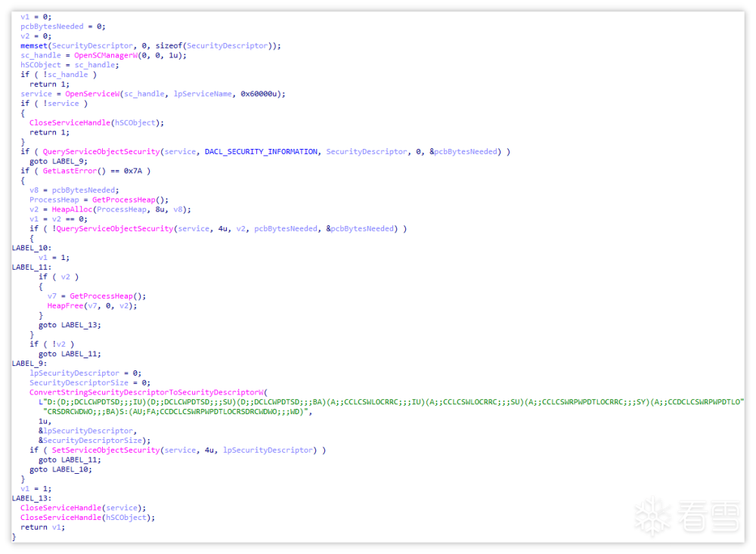Select the LABEL_10: label line
The width and height of the screenshot is (756, 554).
[32, 249]
